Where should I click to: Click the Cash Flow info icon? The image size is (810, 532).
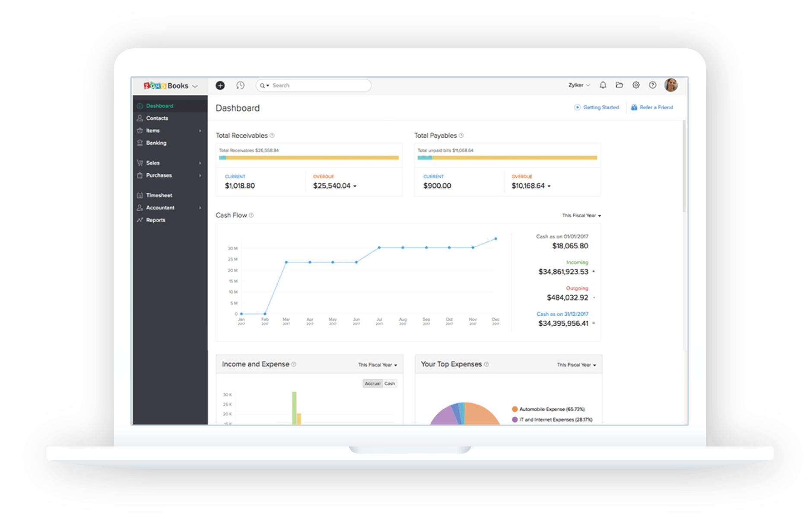click(x=251, y=215)
